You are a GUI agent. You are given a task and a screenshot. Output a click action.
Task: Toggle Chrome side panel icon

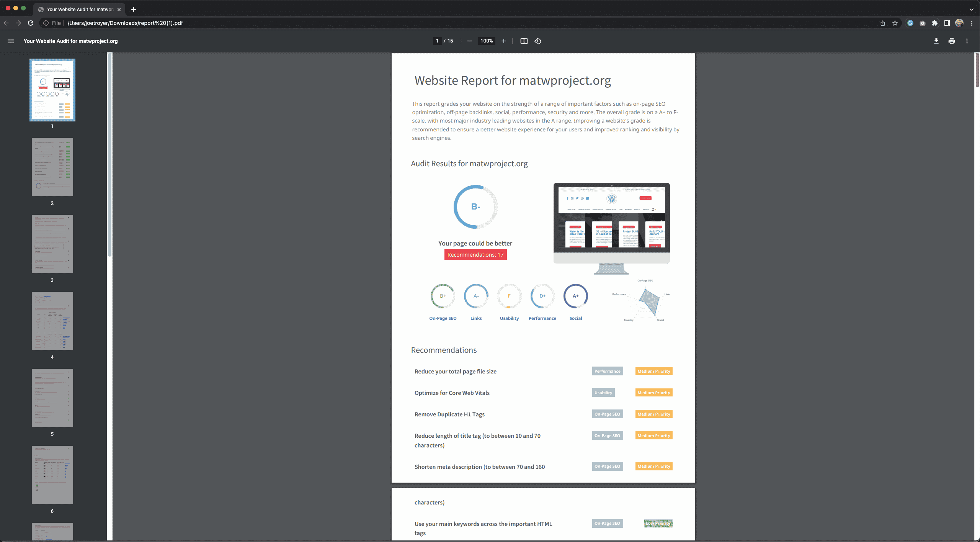click(947, 23)
